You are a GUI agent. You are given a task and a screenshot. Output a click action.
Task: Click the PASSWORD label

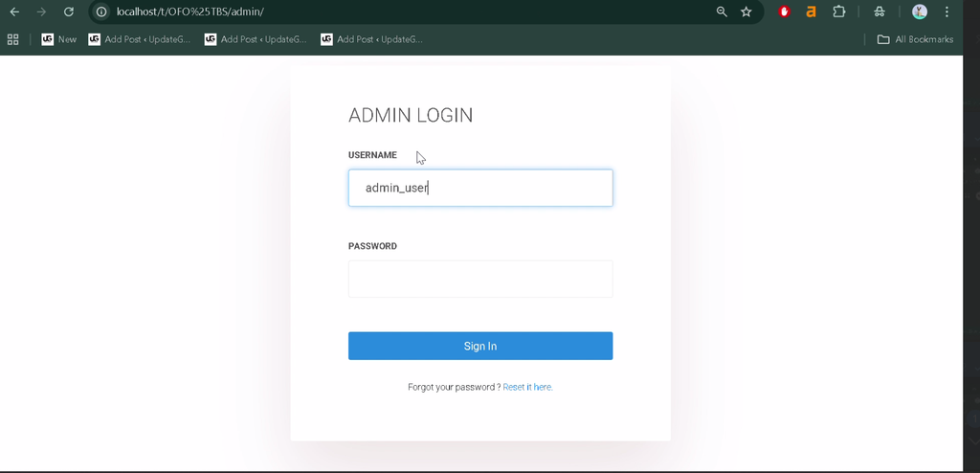pos(372,246)
